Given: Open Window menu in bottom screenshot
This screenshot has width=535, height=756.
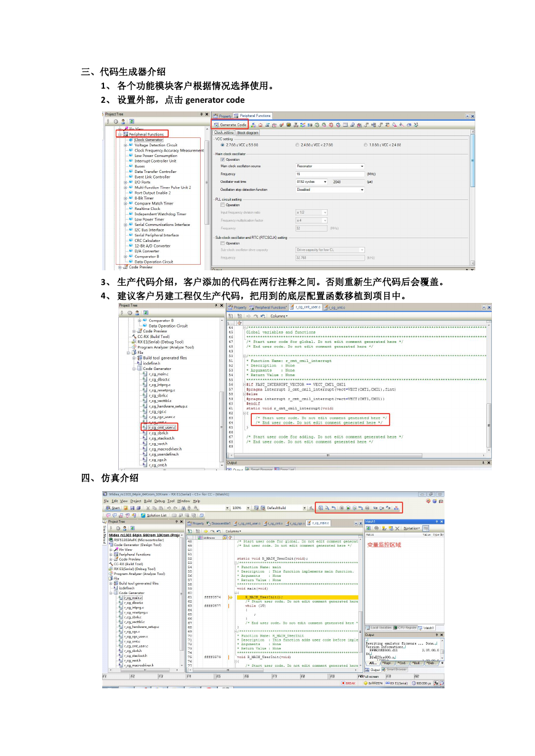Looking at the screenshot, I should tap(183, 501).
